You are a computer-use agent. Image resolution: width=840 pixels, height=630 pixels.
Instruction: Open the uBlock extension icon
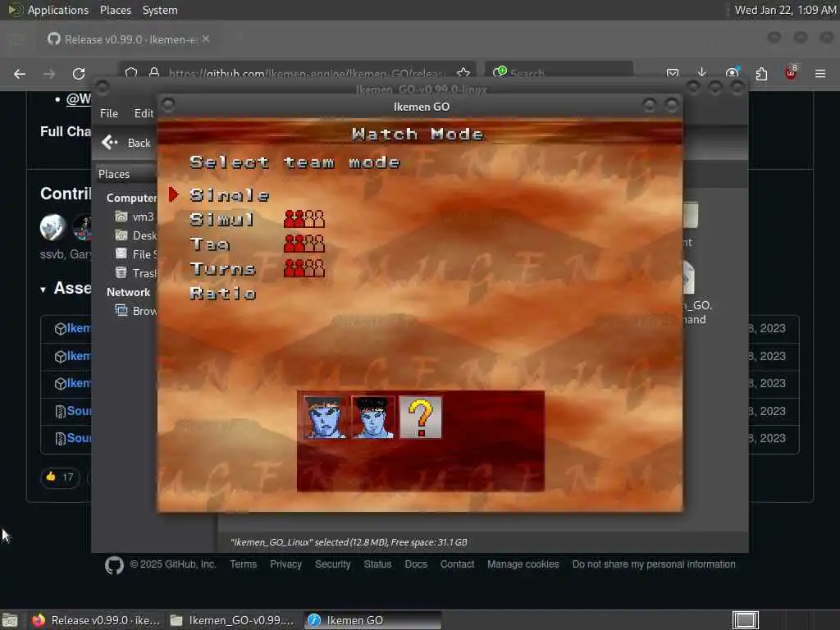[791, 73]
